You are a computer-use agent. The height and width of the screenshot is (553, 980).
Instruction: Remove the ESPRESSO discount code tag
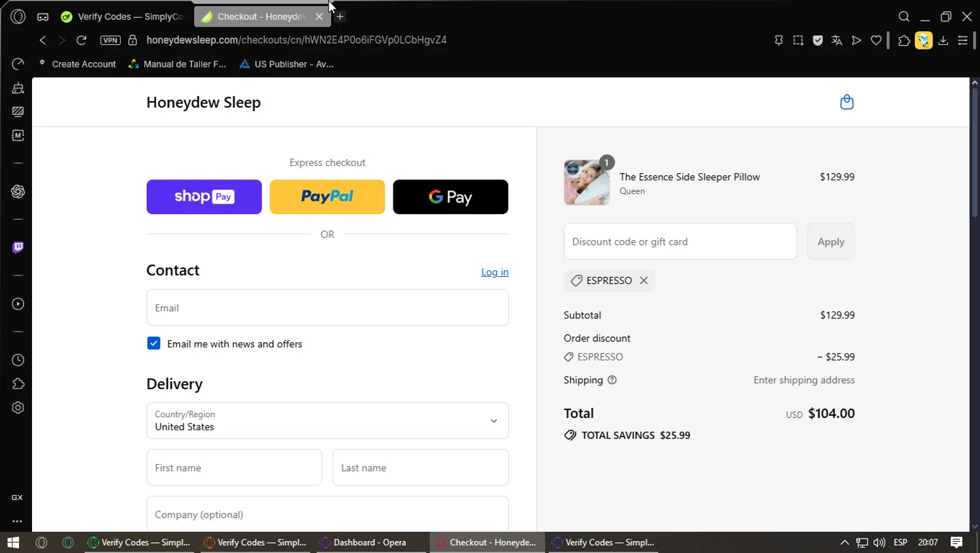(644, 281)
